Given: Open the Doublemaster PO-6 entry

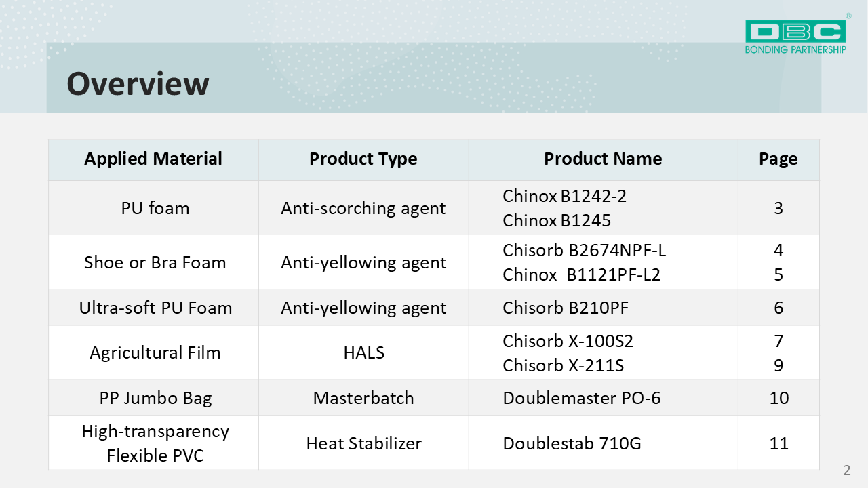Looking at the screenshot, I should pos(581,398).
